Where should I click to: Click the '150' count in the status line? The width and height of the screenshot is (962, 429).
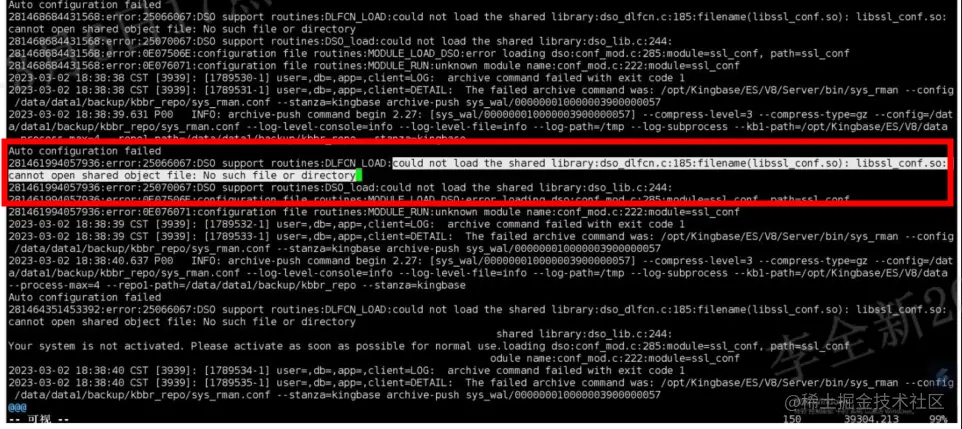tap(792, 420)
